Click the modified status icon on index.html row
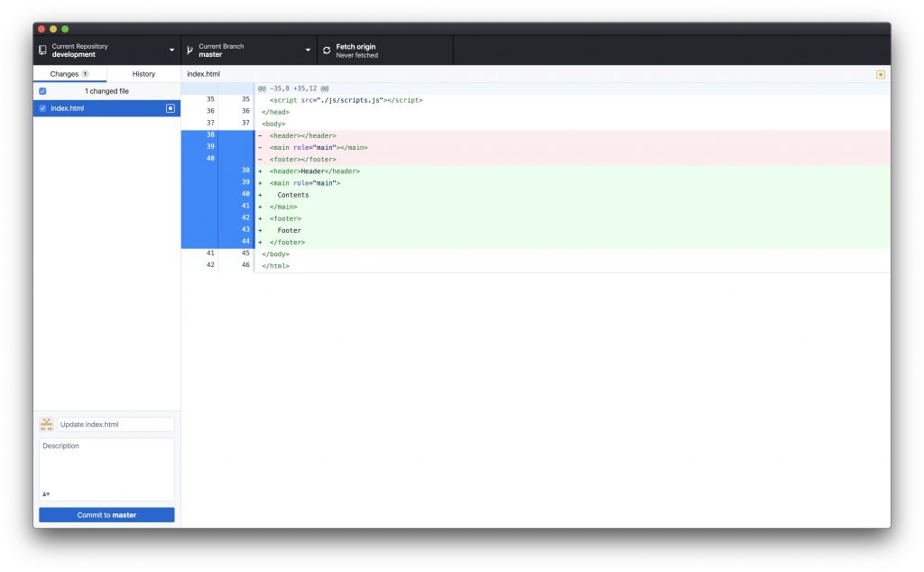This screenshot has width=924, height=572. (171, 108)
